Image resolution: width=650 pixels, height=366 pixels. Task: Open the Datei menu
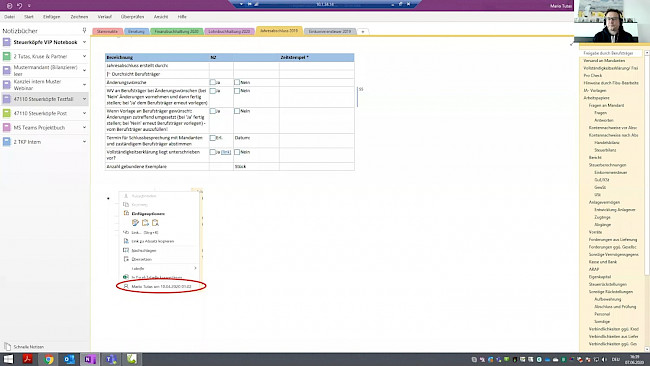pos(10,17)
